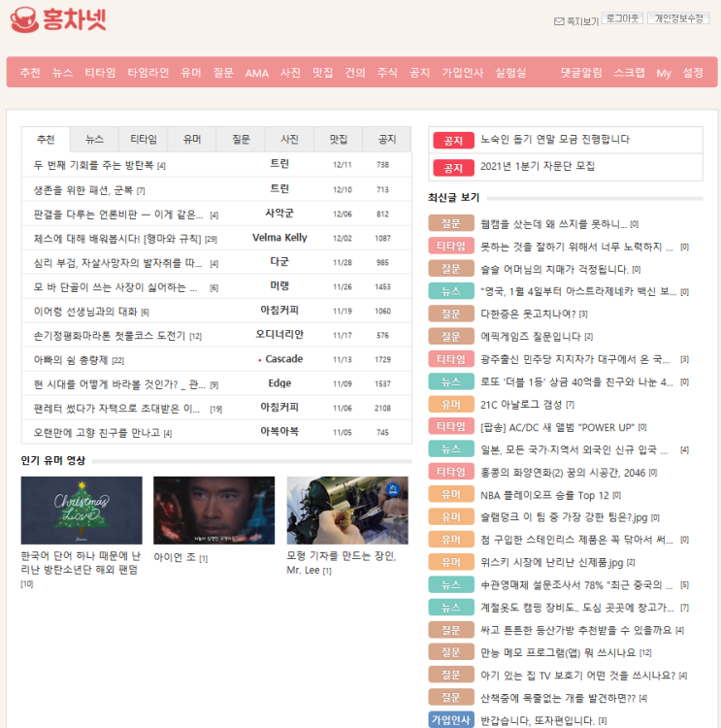Open 추천 in the pink navigation bar

[x=30, y=73]
